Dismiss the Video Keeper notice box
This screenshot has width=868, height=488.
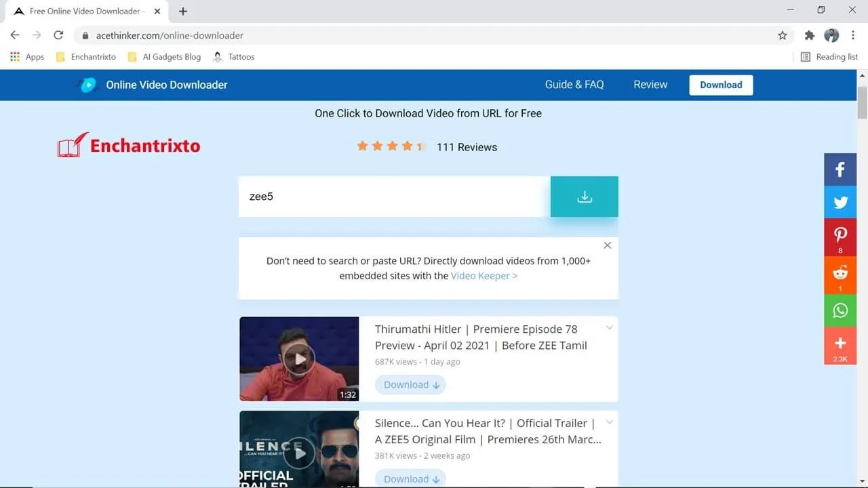click(608, 245)
